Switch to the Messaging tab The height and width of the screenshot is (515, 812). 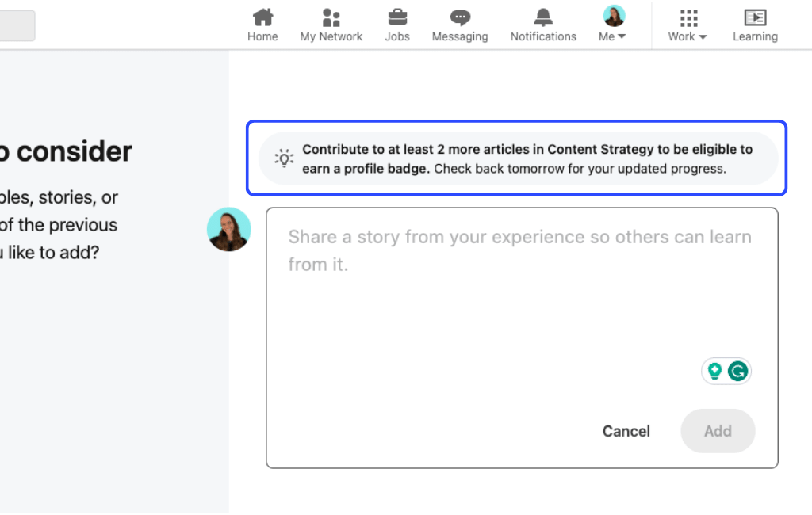point(460,17)
